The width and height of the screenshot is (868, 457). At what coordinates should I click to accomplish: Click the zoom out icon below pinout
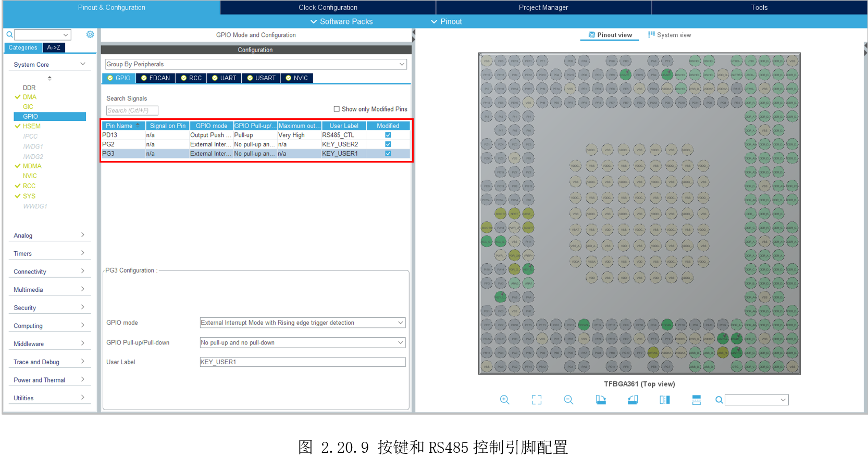click(568, 400)
